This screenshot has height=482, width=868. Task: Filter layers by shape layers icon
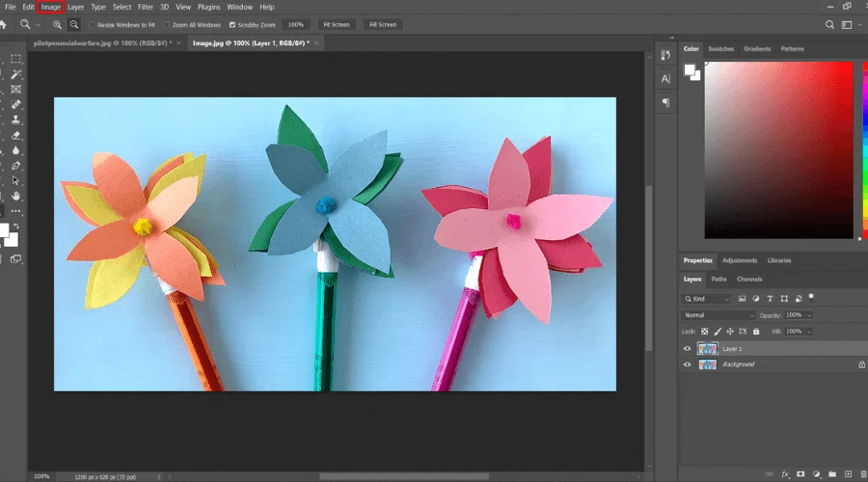tap(784, 298)
